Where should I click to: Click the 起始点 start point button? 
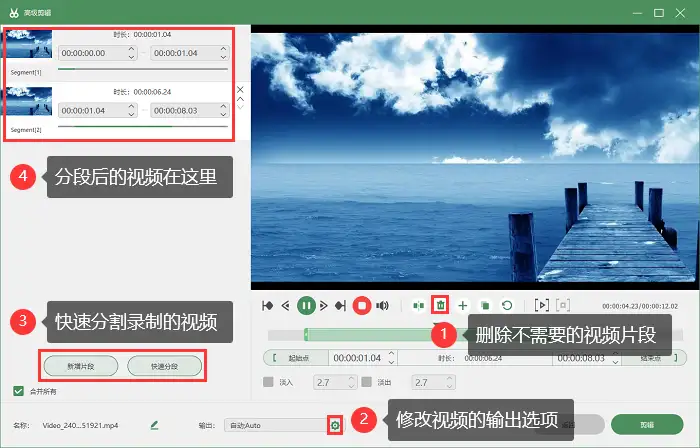(296, 358)
